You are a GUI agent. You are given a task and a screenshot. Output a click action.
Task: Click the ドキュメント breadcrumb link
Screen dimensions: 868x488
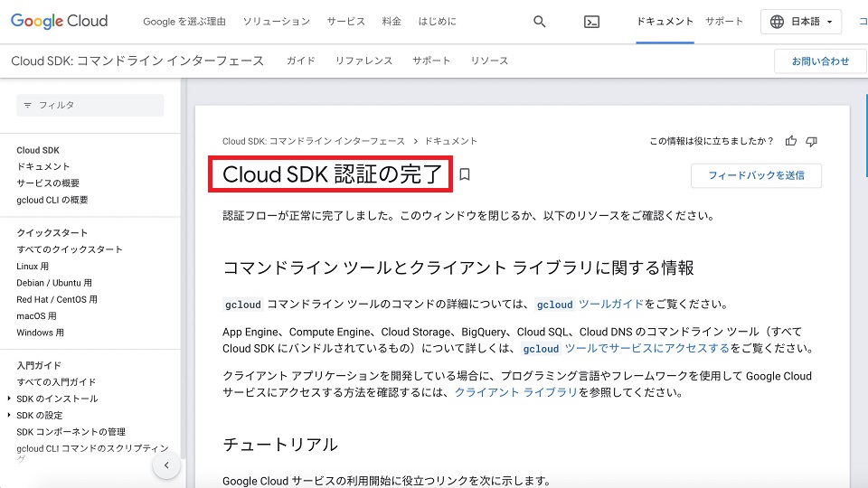[451, 141]
